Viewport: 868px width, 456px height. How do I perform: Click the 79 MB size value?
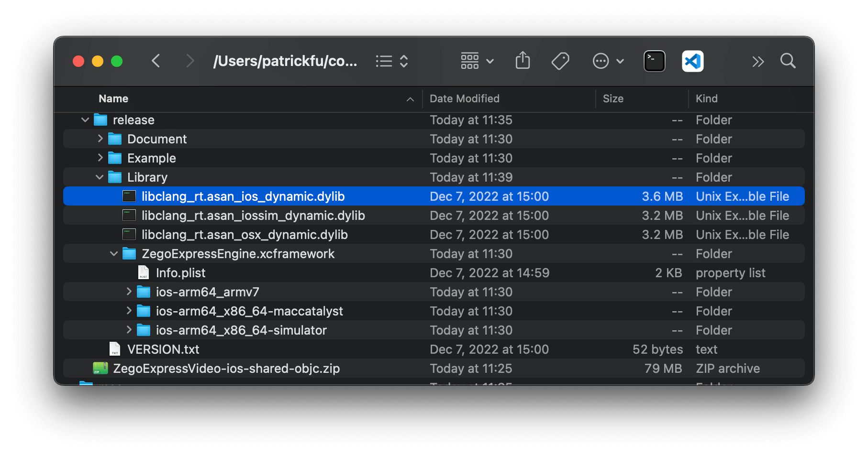pos(663,369)
